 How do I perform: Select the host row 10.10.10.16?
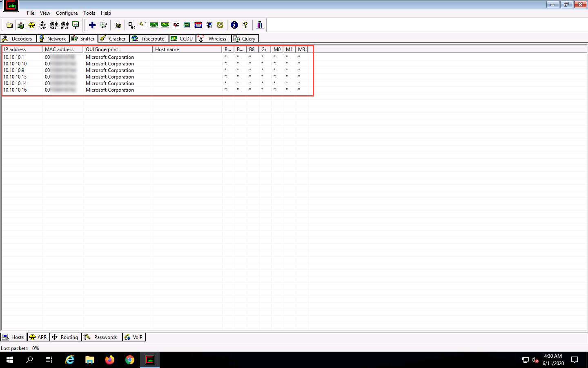click(x=155, y=90)
